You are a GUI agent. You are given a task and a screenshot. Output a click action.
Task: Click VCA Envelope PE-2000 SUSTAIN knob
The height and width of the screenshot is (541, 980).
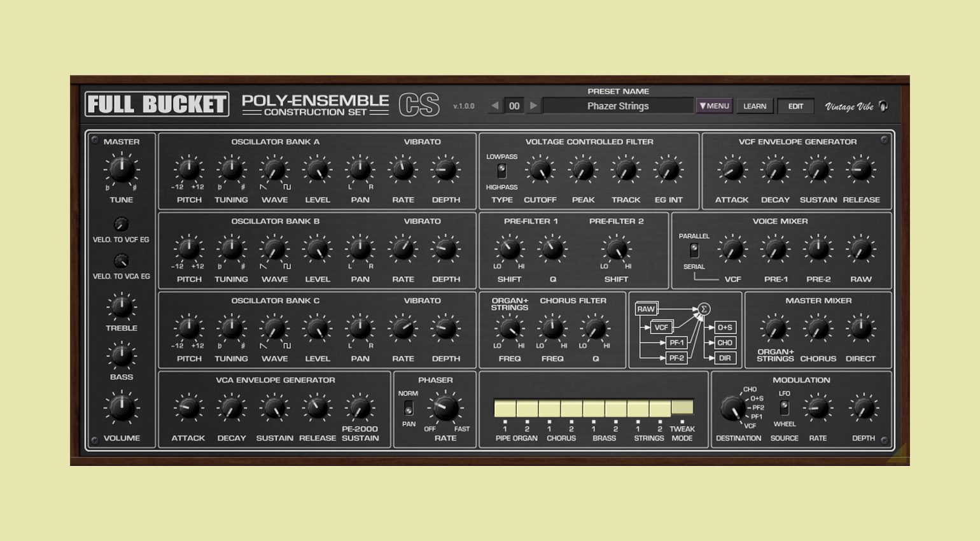click(360, 408)
